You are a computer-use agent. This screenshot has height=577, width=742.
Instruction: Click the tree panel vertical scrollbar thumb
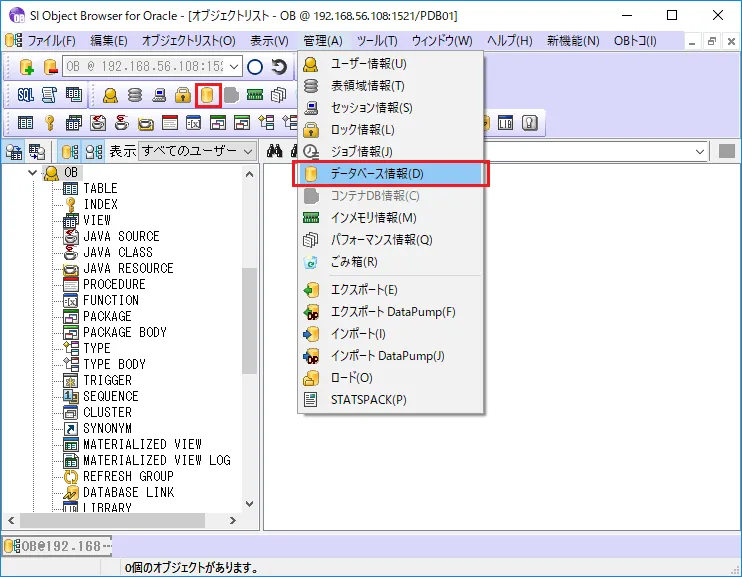point(249,321)
